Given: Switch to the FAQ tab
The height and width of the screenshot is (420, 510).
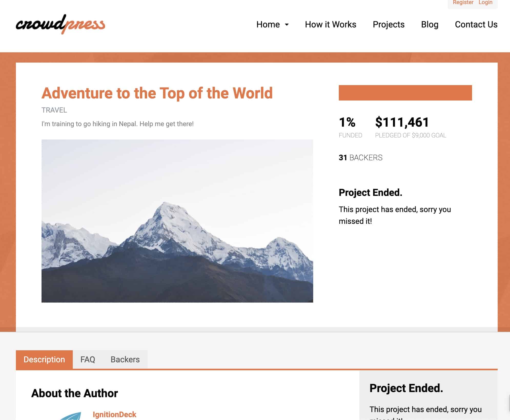Looking at the screenshot, I should [88, 359].
